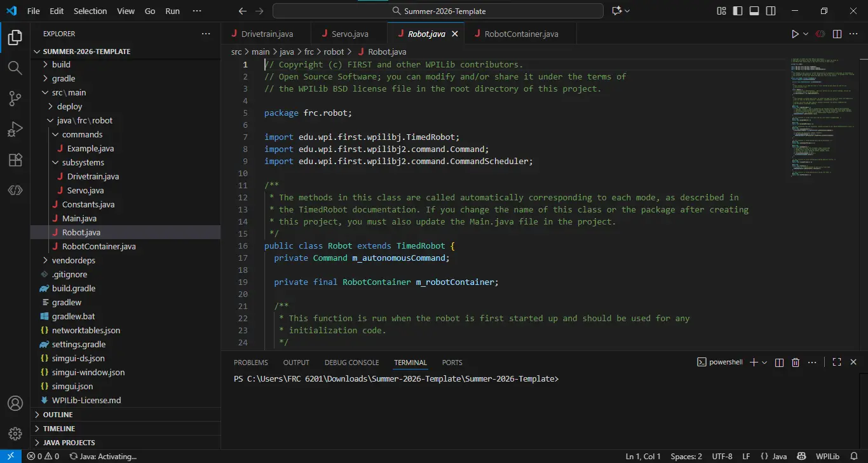Open Constants.java in the explorer
Screen dimensions: 868x463
click(x=88, y=204)
